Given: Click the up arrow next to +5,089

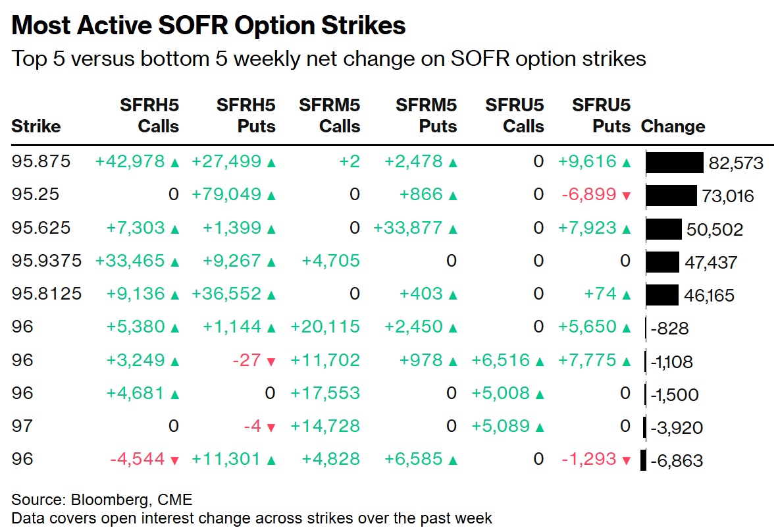Looking at the screenshot, I should pyautogui.click(x=540, y=427).
